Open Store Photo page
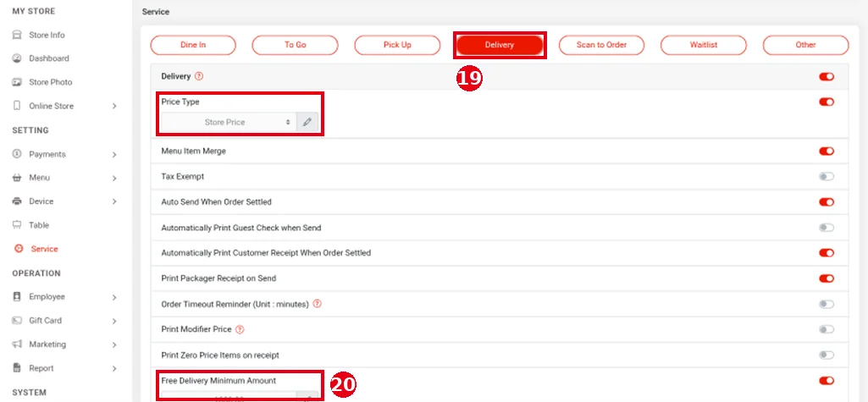 click(x=51, y=82)
